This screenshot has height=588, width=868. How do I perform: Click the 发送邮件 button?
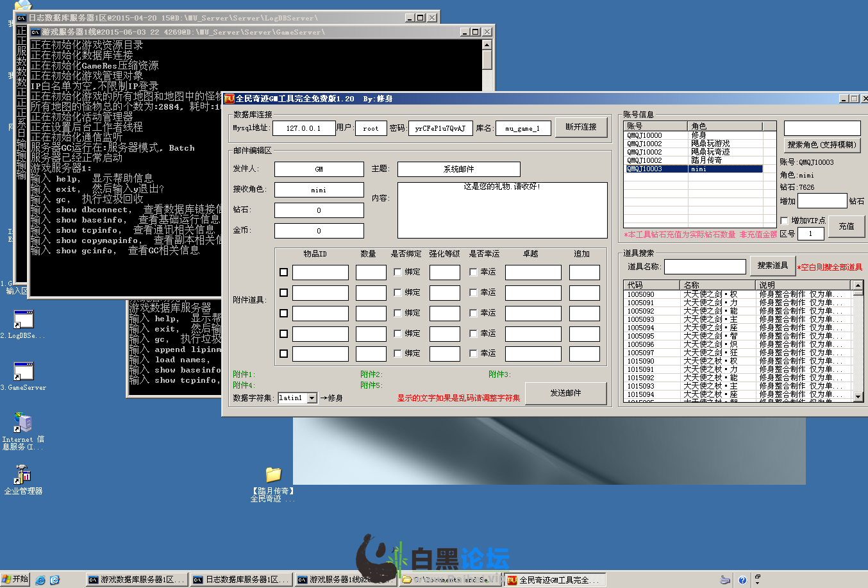[x=565, y=393]
